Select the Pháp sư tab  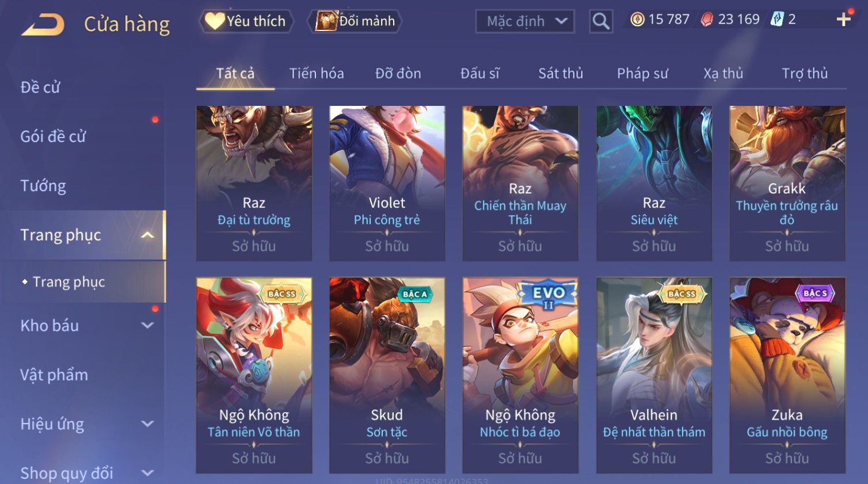pyautogui.click(x=642, y=74)
